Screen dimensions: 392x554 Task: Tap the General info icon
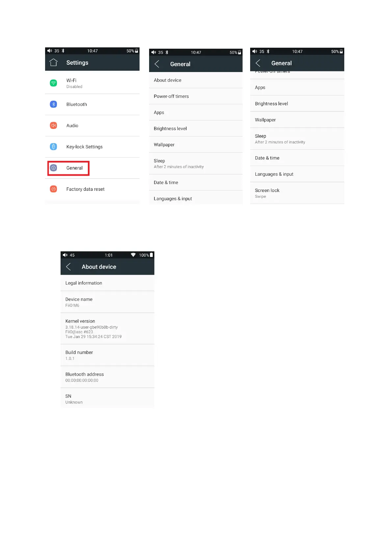tap(53, 168)
